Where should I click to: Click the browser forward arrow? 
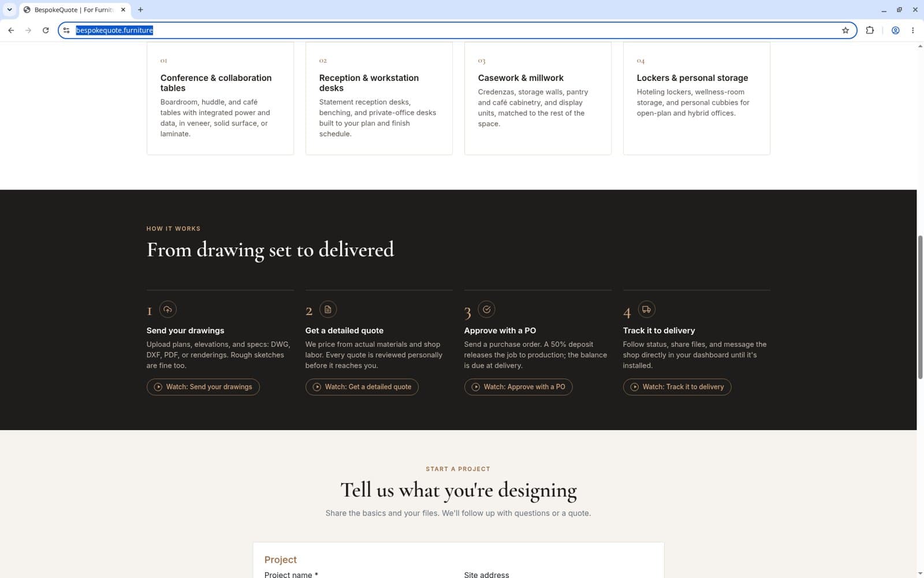tap(28, 30)
